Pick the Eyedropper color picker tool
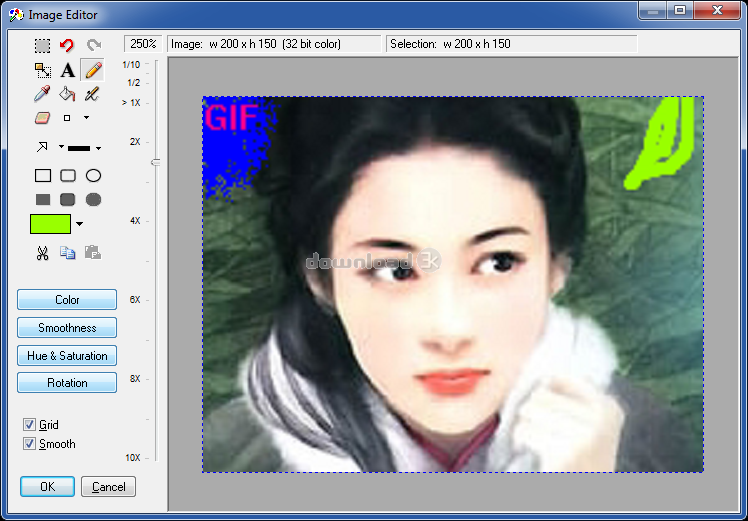Viewport: 748px width, 521px height. coord(42,94)
